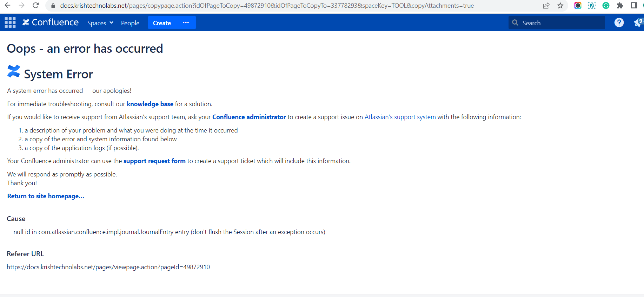This screenshot has height=297, width=644.
Task: Bookmark this page with star icon
Action: pos(560,6)
